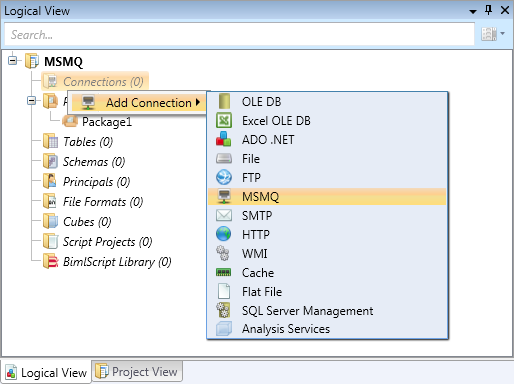Select the WMI menu entry
The width and height of the screenshot is (514, 384).
coord(327,253)
